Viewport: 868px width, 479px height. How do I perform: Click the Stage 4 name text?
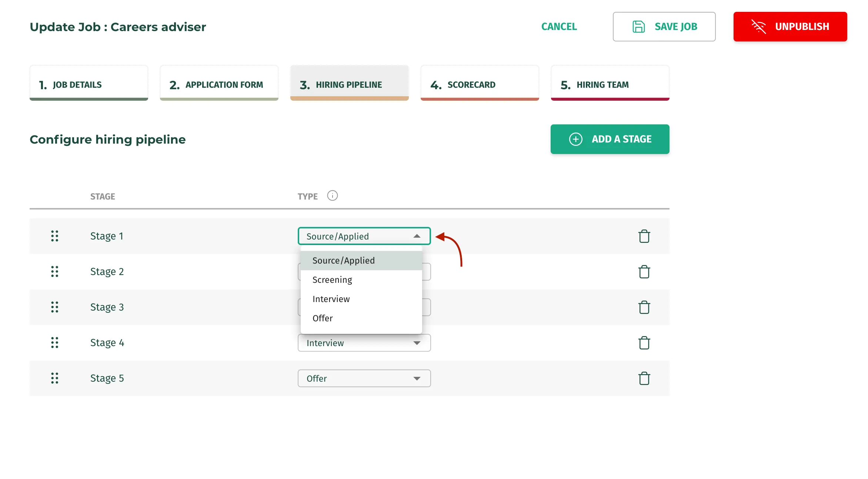[x=107, y=343]
